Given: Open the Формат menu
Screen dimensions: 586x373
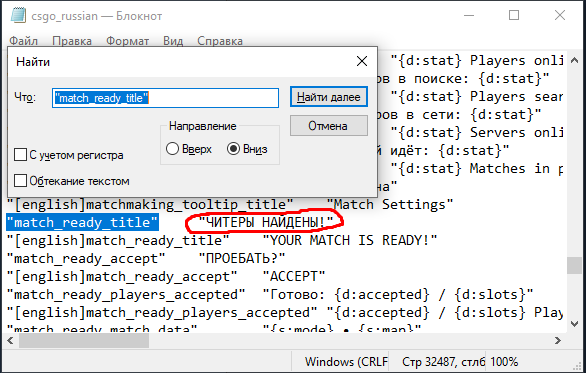Looking at the screenshot, I should [127, 41].
